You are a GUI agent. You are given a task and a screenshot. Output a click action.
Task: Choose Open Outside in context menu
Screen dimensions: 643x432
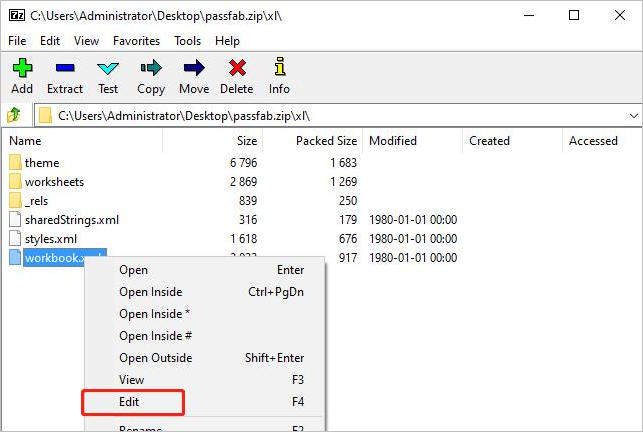pos(205,358)
